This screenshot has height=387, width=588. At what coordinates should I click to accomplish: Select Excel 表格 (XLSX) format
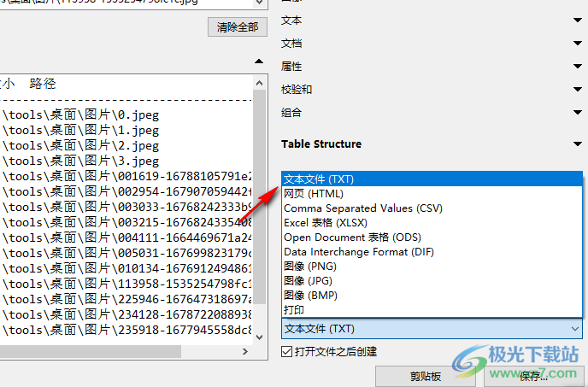coord(432,223)
